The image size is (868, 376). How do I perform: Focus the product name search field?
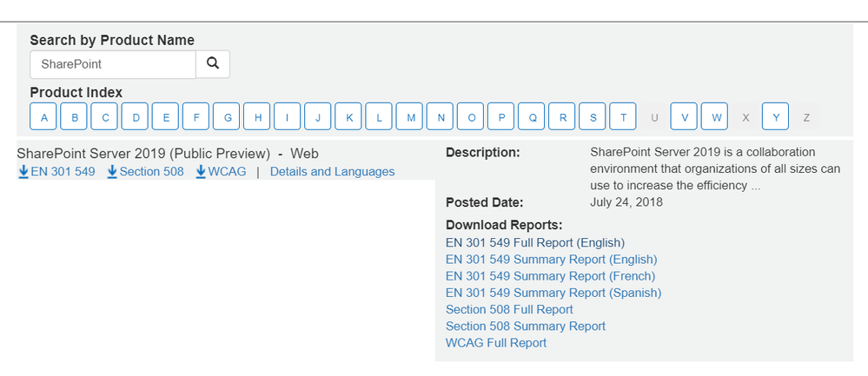(x=113, y=64)
